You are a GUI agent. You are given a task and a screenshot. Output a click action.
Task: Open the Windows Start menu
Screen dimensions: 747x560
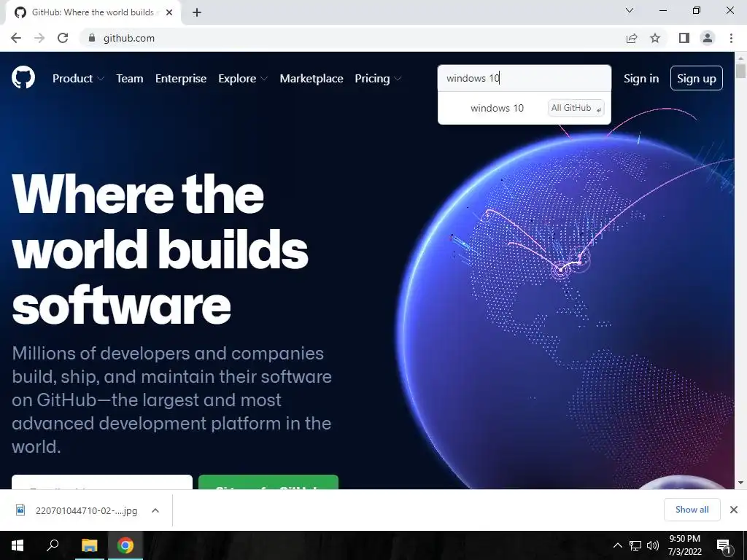(18, 545)
